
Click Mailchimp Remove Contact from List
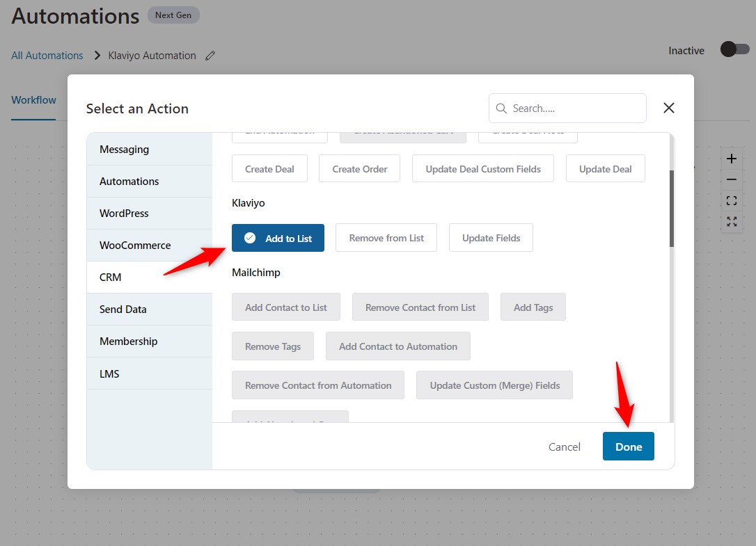[420, 307]
